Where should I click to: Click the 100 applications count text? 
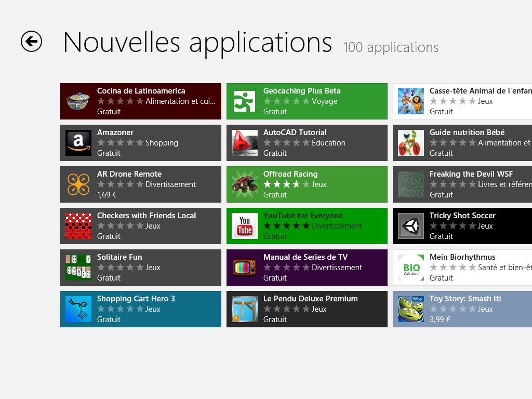[x=391, y=48]
